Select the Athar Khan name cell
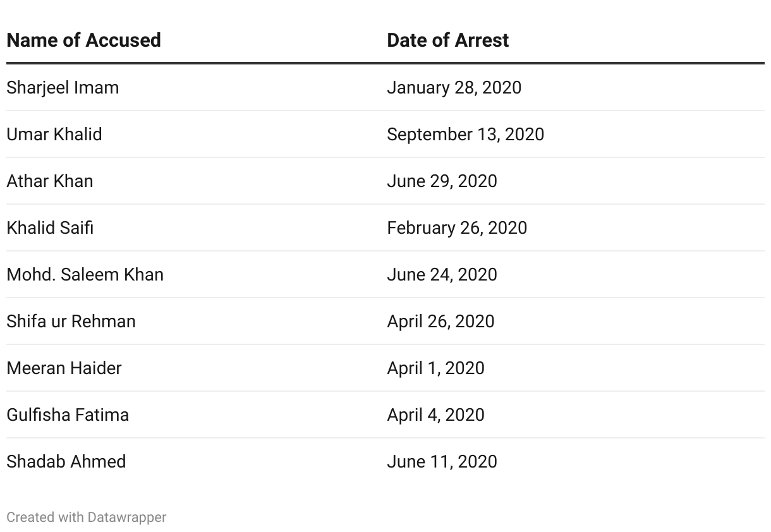Image resolution: width=771 pixels, height=532 pixels. click(50, 181)
